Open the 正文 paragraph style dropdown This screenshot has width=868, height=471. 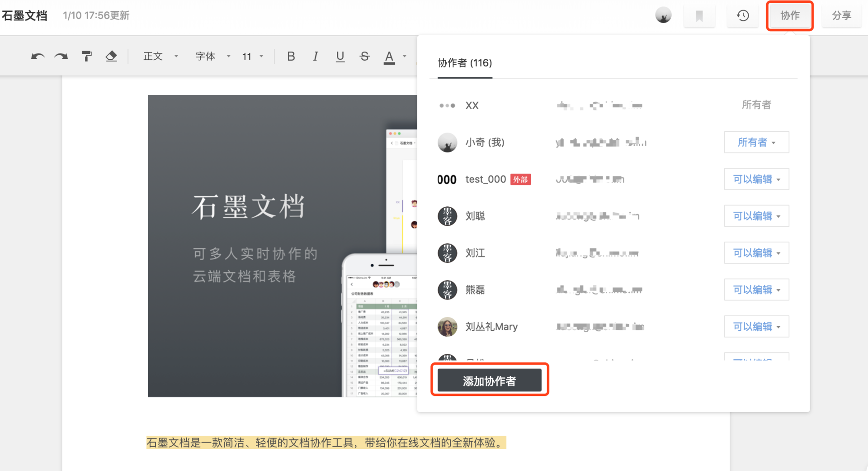click(160, 56)
